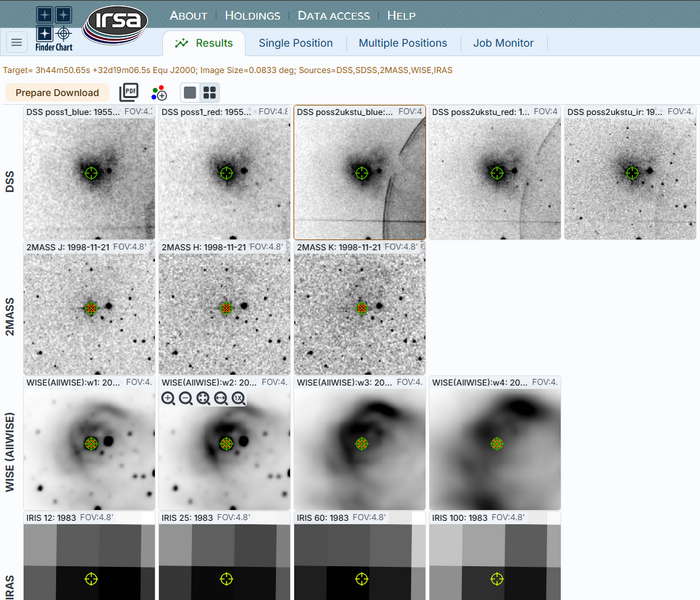Image resolution: width=700 pixels, height=600 pixels.
Task: Click the WISE(AllWISE):w3 title label
Action: pyautogui.click(x=346, y=383)
